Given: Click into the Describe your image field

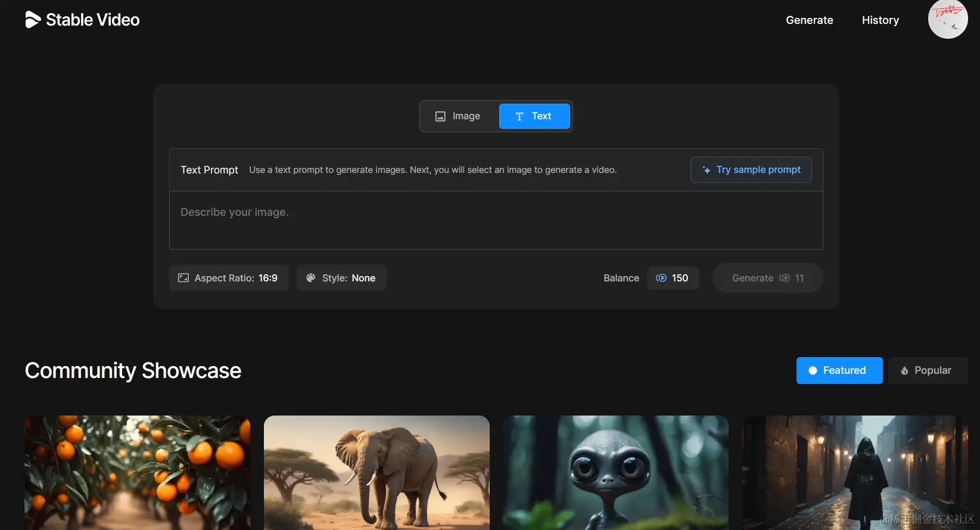Looking at the screenshot, I should click(496, 220).
